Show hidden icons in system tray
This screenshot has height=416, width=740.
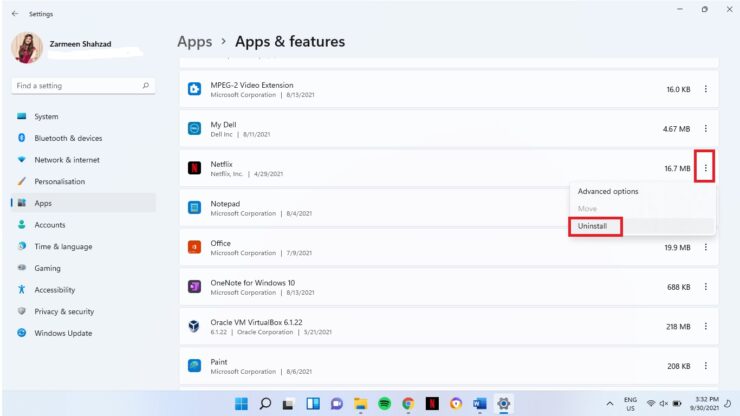tap(610, 404)
